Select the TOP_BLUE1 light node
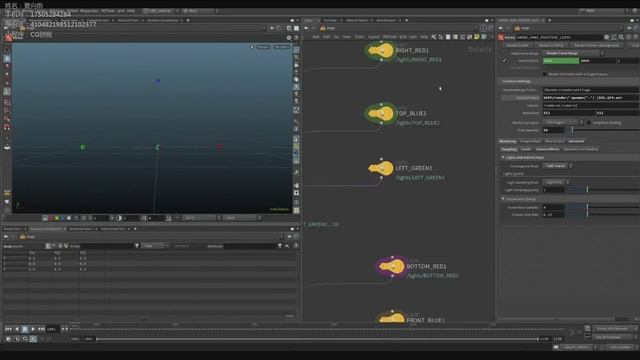640x360 pixels. coord(381,113)
